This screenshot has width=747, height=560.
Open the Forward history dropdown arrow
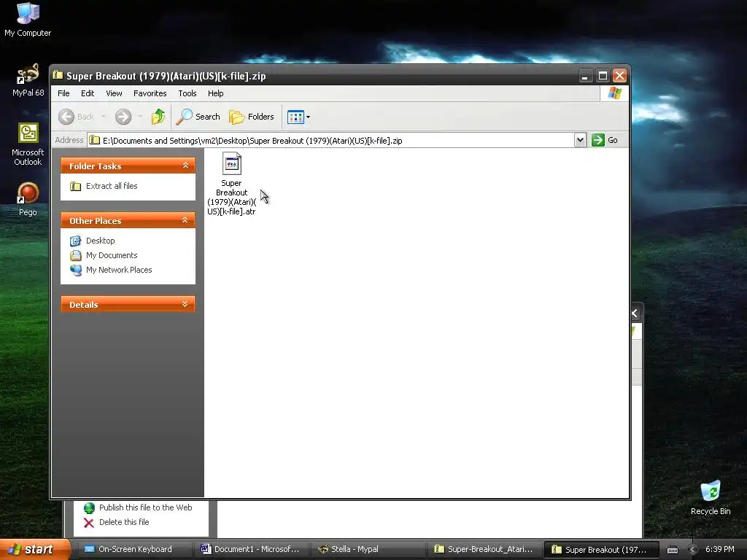click(139, 117)
